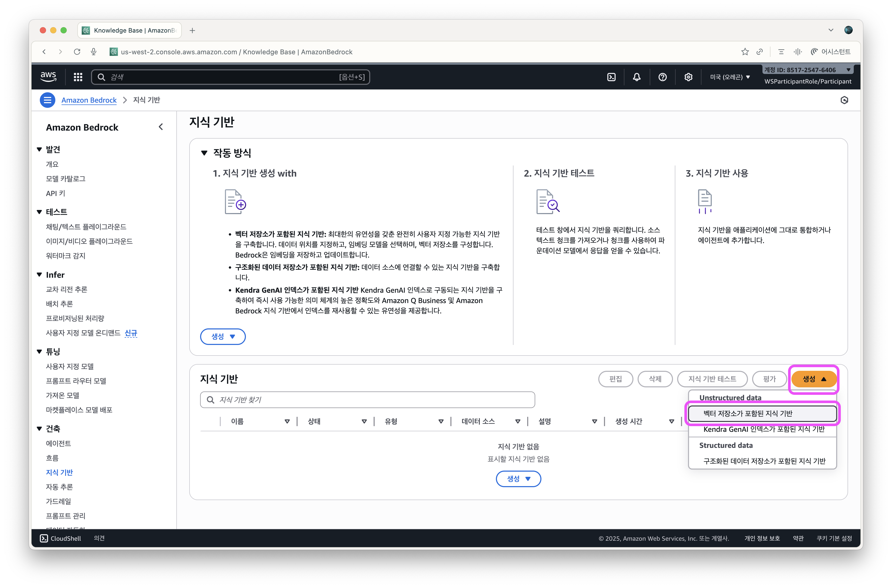This screenshot has width=892, height=588.
Task: Open the 미국 (오레곤) region dropdown
Action: coord(730,77)
